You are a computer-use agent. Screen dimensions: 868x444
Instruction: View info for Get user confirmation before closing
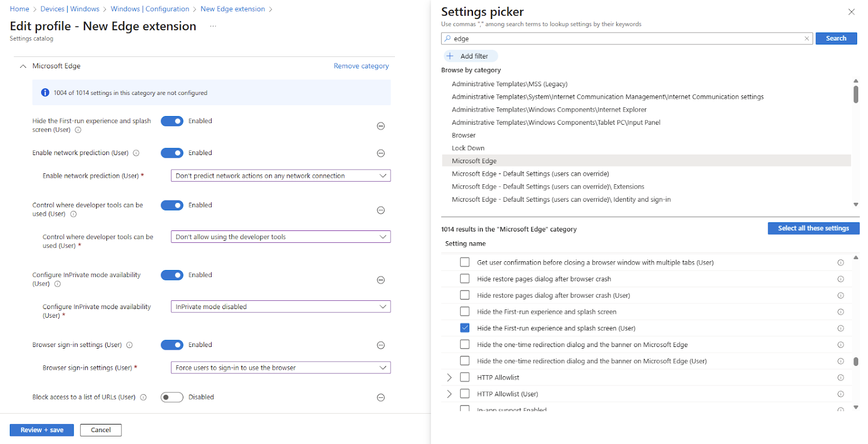[840, 263]
